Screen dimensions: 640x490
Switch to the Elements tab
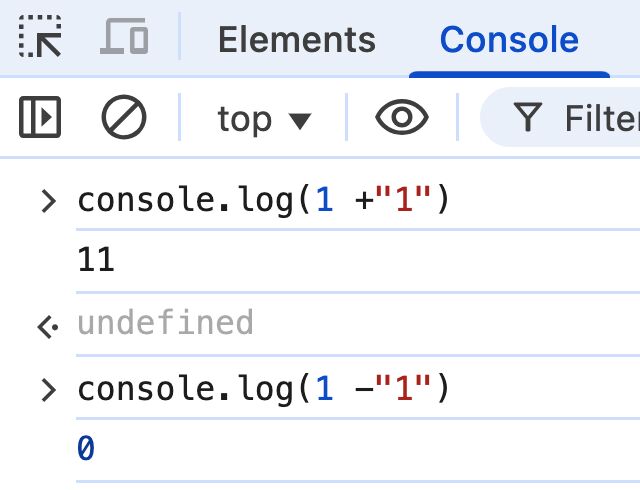click(x=296, y=40)
